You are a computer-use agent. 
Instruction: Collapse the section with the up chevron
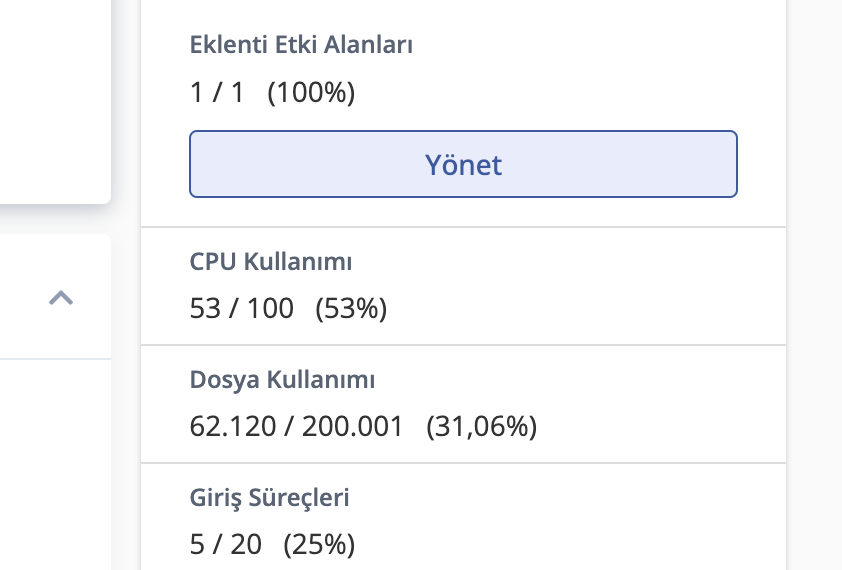(x=61, y=297)
